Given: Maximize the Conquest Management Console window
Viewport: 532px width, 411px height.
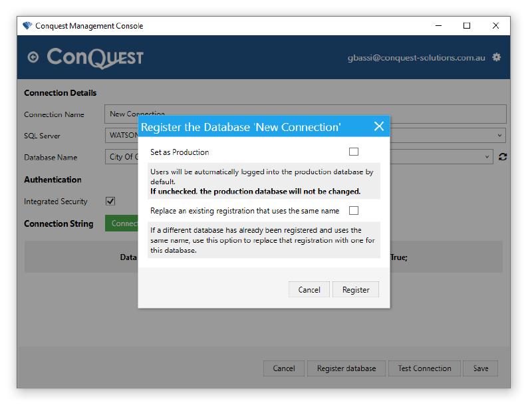Looking at the screenshot, I should tap(467, 26).
